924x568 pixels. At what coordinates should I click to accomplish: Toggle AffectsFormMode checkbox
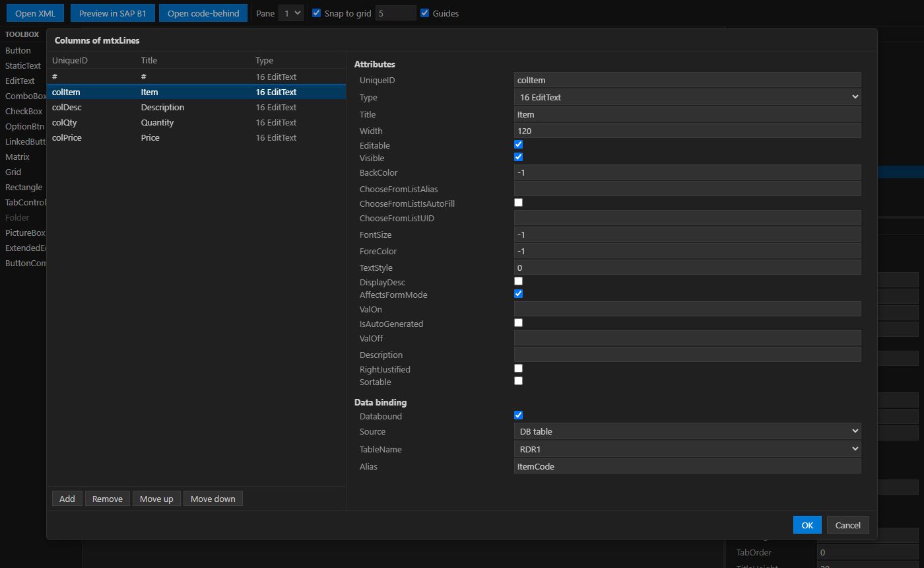click(x=518, y=294)
